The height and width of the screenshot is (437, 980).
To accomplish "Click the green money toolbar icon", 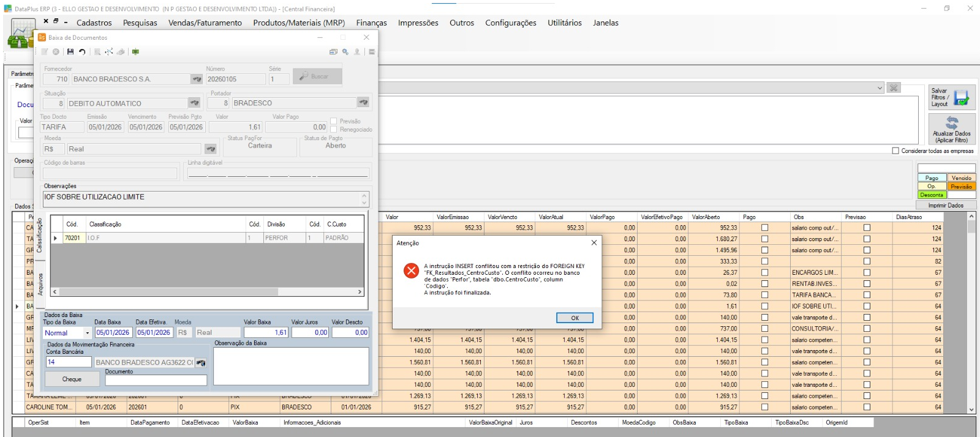I will (135, 52).
